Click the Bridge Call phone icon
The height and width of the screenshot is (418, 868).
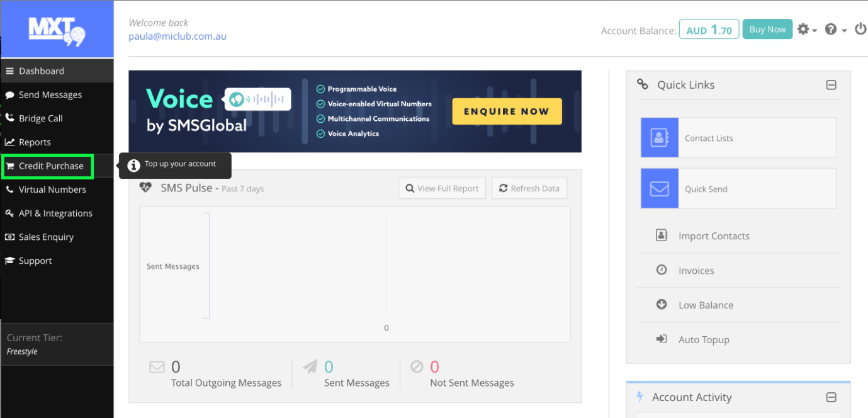tap(9, 118)
